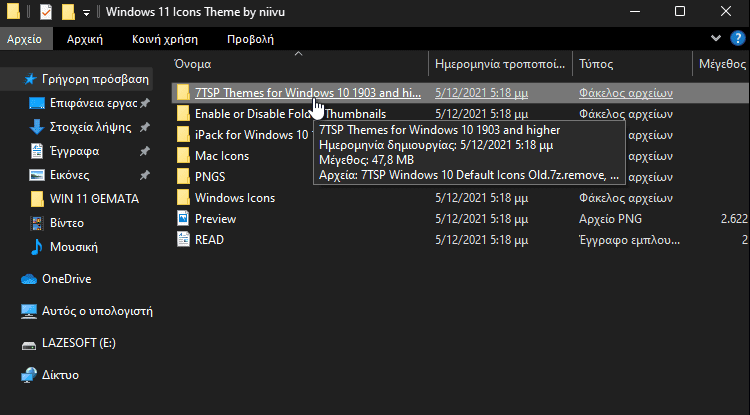Click the OneDrive cloud icon
750x415 pixels.
click(29, 279)
